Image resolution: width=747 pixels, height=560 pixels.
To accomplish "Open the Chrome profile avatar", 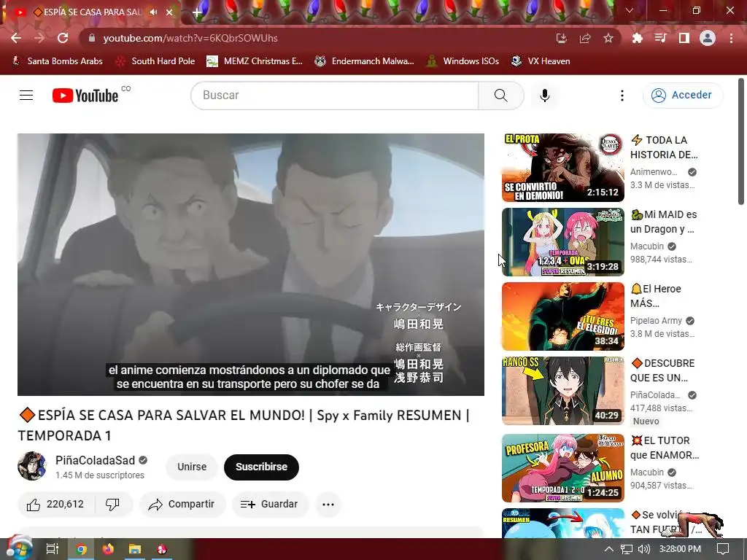I will [708, 38].
